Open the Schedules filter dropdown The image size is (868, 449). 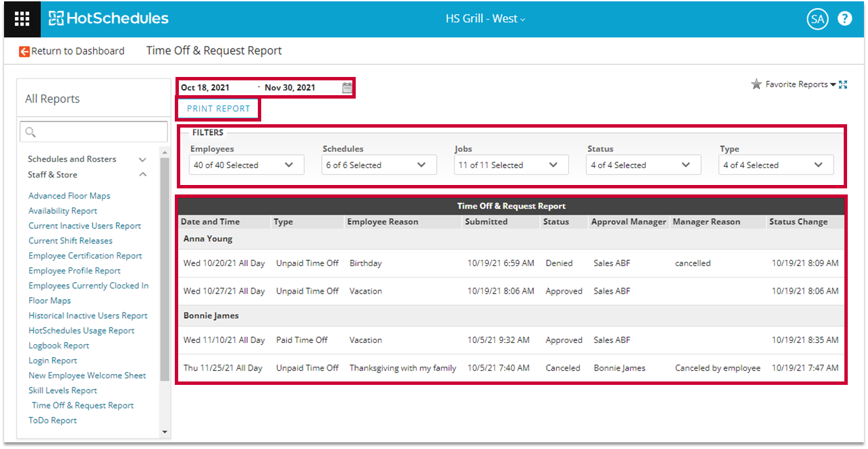pos(379,165)
